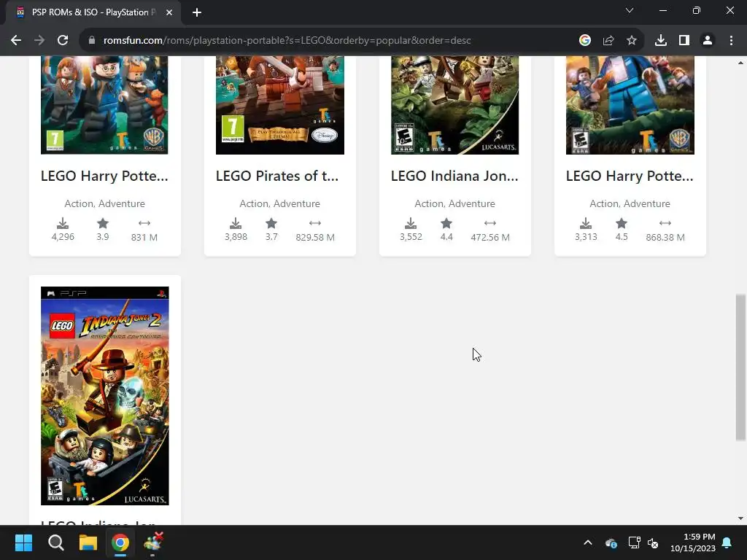
Task: Click the star rating icon above 3.9
Action: click(103, 223)
